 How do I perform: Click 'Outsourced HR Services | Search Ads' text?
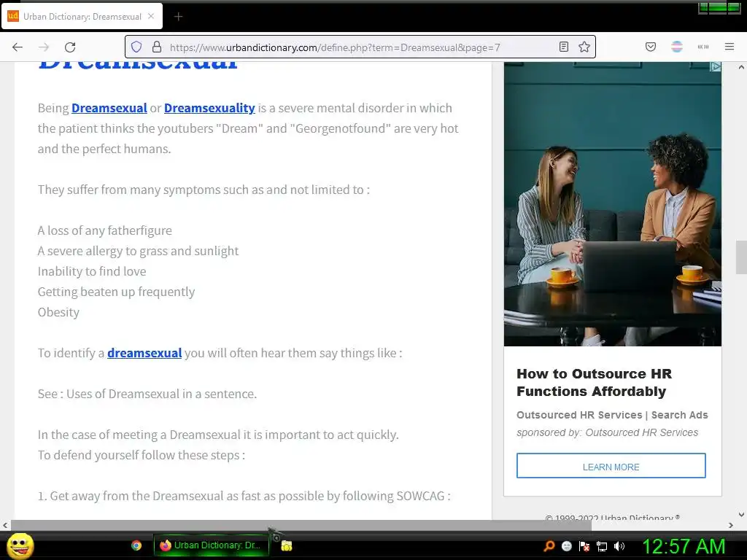coord(612,415)
